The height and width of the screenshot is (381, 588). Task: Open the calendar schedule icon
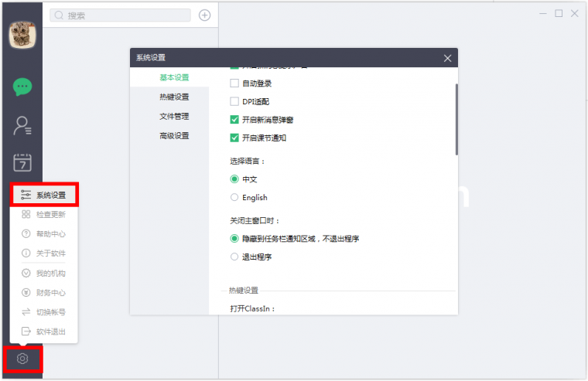[22, 162]
